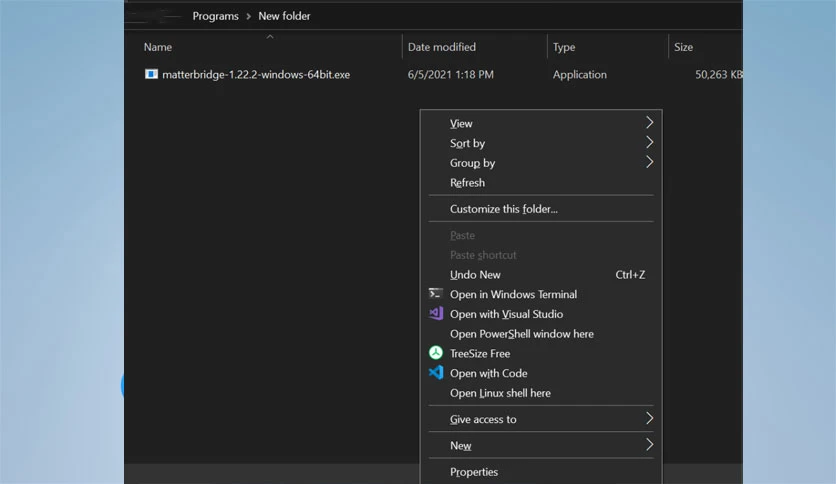The image size is (836, 484).
Task: Choose Open with Code
Action: [541, 373]
